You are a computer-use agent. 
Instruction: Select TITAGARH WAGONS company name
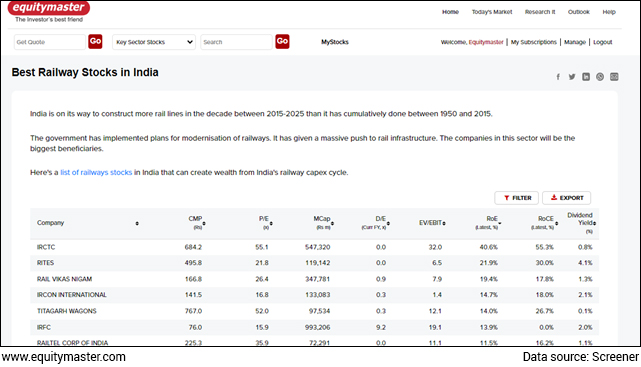[x=67, y=311]
